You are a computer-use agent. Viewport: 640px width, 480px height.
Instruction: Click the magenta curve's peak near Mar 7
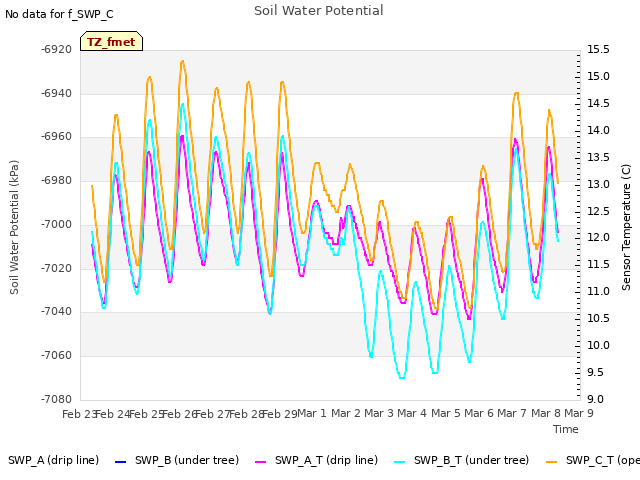515,140
